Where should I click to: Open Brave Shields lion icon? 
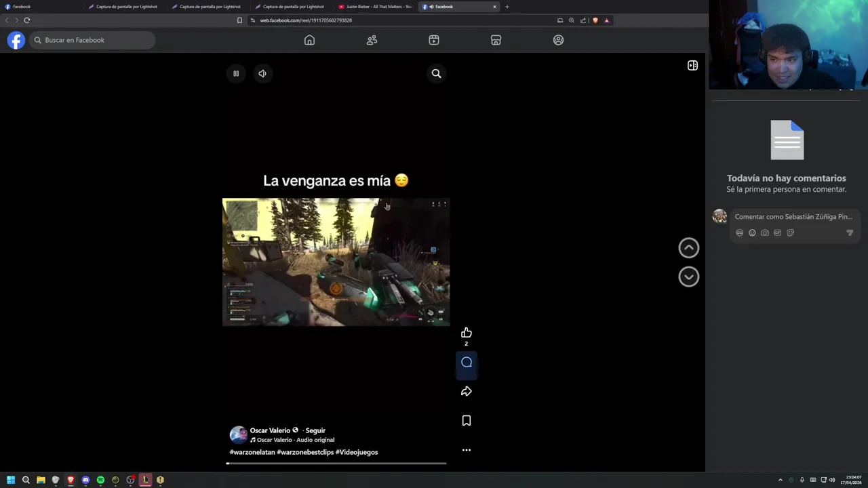click(595, 20)
